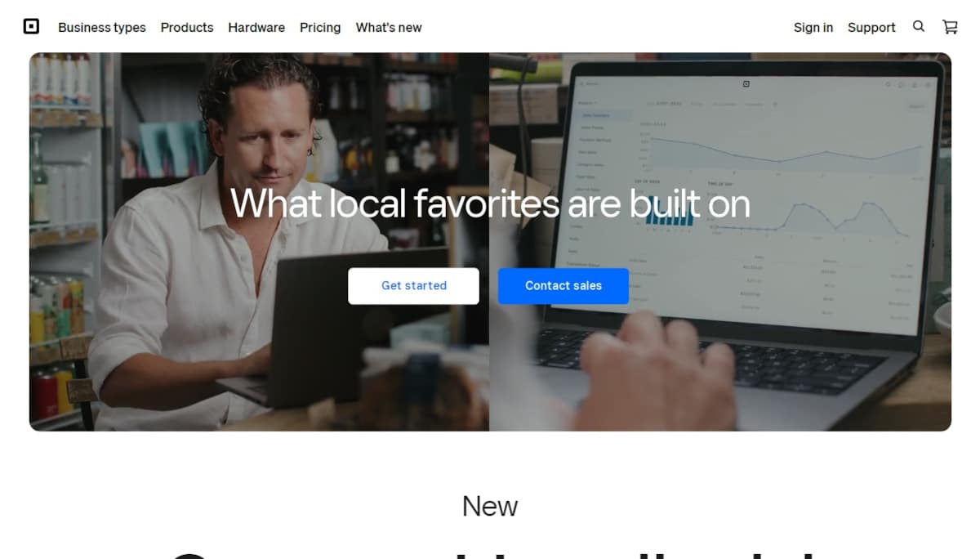Click the Get started button
The height and width of the screenshot is (559, 980).
coord(413,285)
